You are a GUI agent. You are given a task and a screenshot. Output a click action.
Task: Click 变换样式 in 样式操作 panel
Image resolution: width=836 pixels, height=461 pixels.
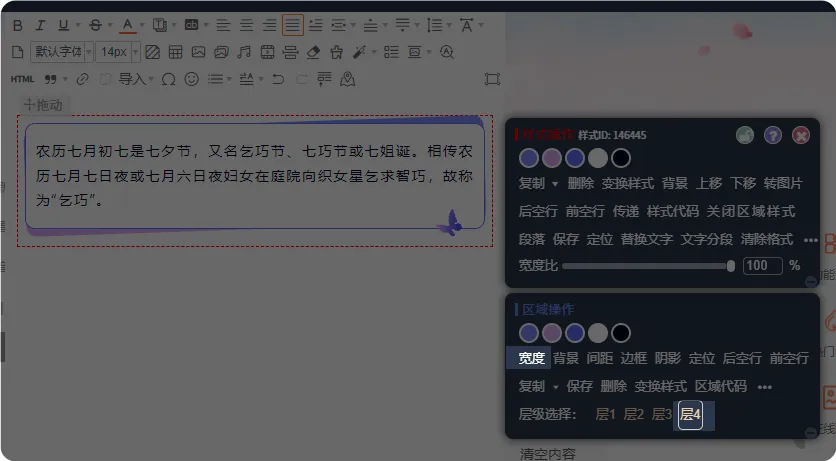click(x=628, y=183)
